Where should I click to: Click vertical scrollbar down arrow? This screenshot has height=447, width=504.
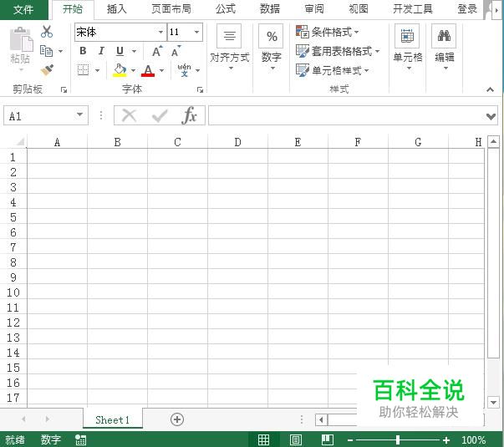click(x=493, y=402)
